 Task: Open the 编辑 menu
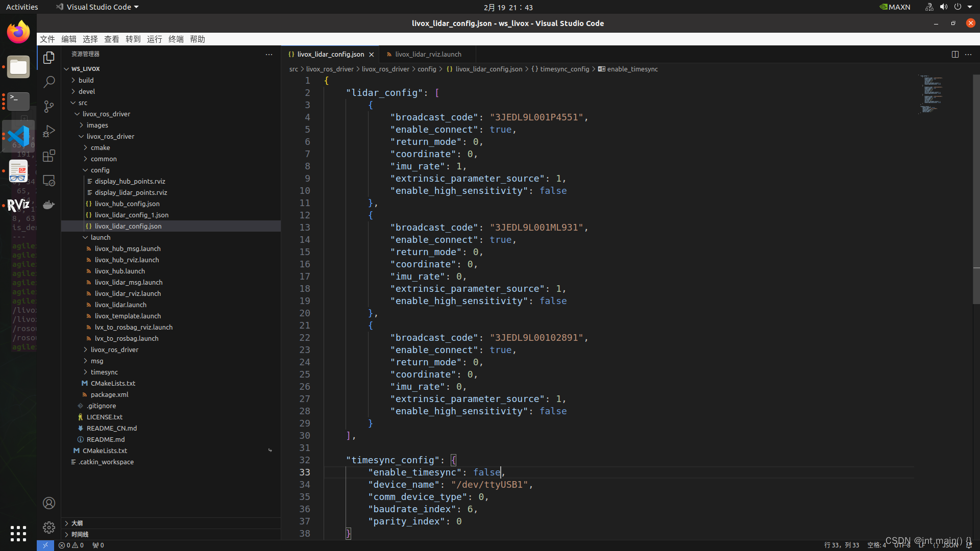click(69, 39)
